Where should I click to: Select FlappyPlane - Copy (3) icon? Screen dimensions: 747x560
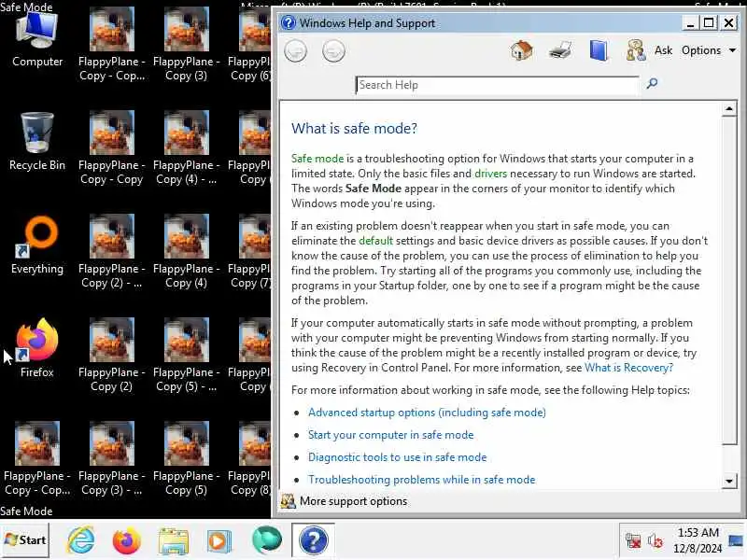coord(186,44)
